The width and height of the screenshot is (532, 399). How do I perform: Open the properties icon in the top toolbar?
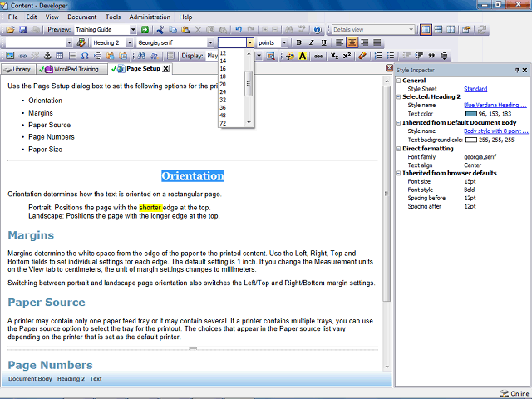[466, 30]
